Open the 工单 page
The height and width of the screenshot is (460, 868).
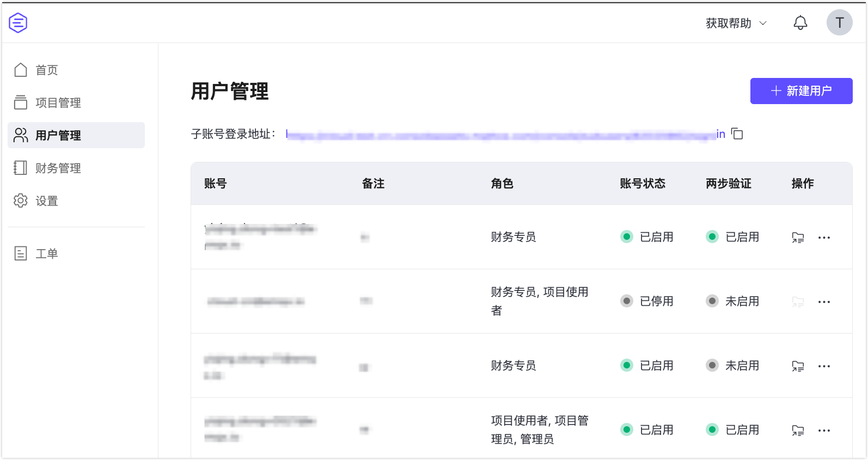coord(47,253)
